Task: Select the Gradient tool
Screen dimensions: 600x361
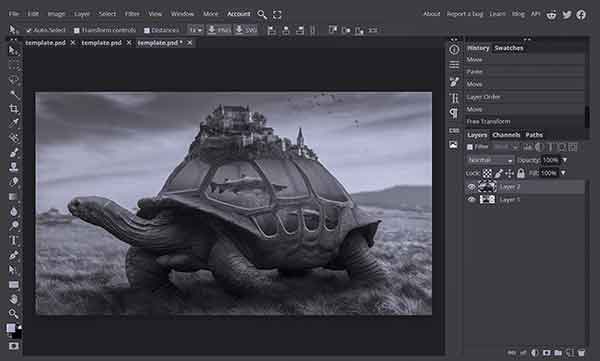Action: [x=14, y=197]
